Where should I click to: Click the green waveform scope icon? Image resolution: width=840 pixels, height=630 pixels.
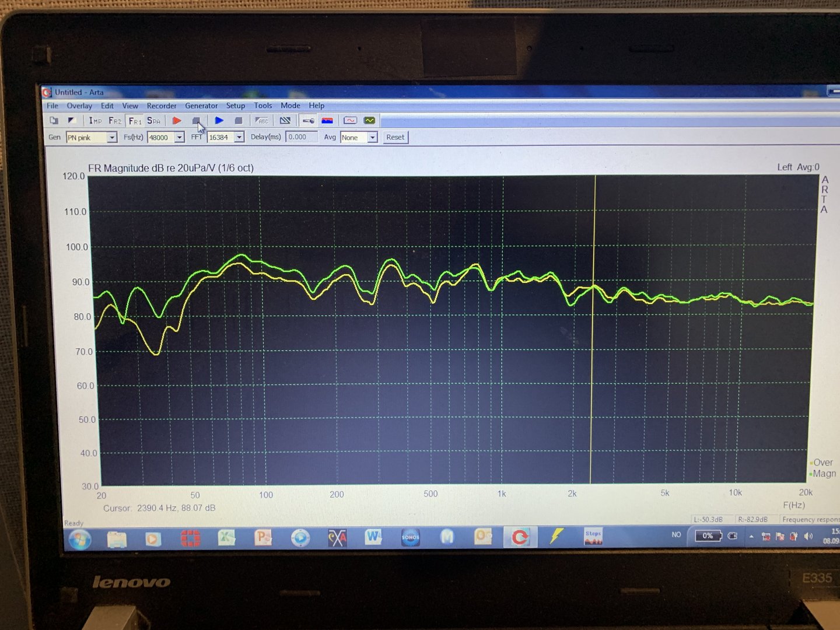(369, 121)
